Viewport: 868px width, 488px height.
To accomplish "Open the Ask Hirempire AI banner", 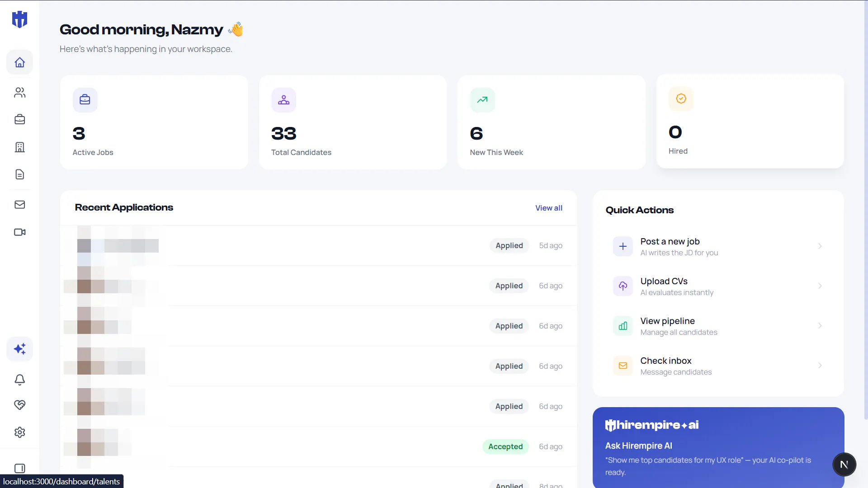I will tap(718, 448).
